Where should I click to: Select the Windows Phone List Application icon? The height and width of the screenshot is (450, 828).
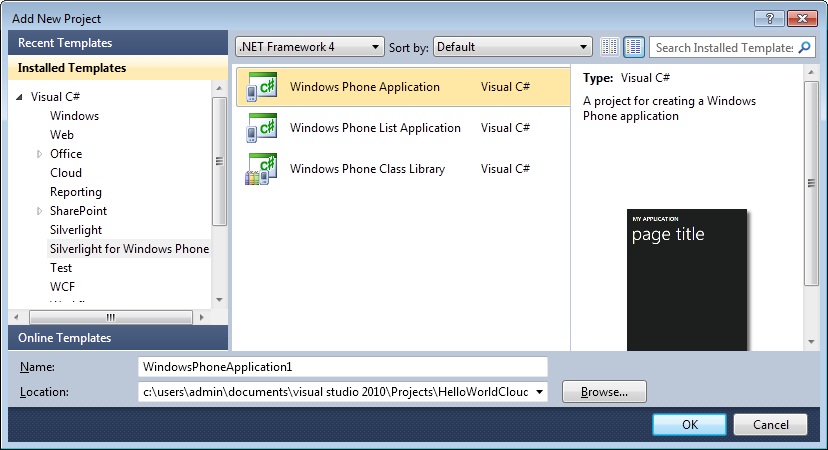(x=261, y=129)
